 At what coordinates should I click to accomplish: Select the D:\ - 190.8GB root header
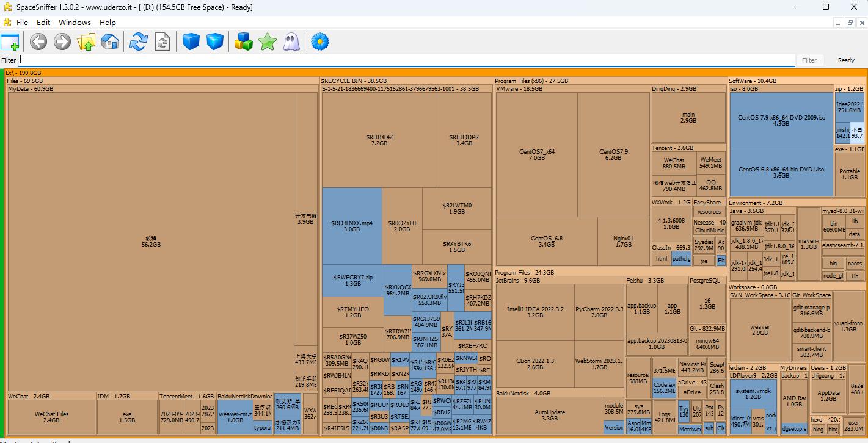(435, 73)
